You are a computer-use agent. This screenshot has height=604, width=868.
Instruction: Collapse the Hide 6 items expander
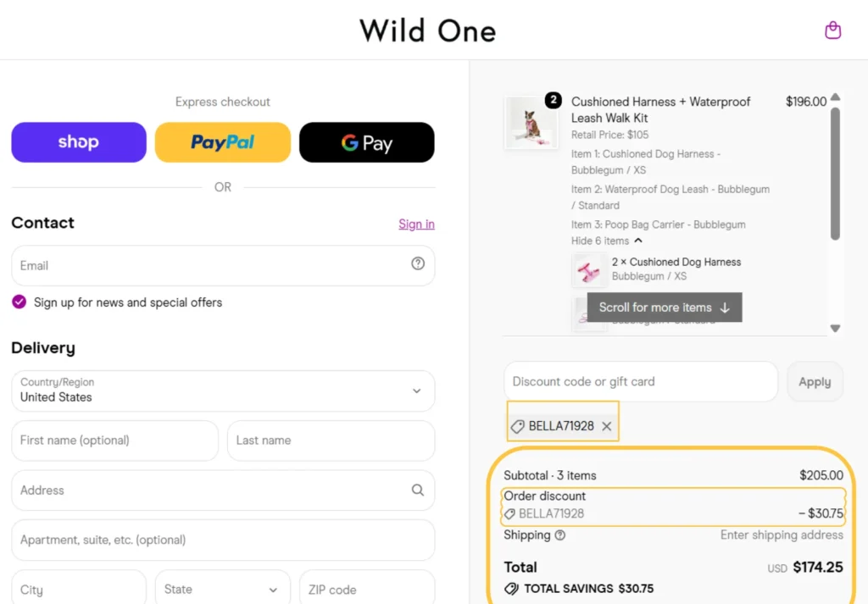(x=607, y=241)
